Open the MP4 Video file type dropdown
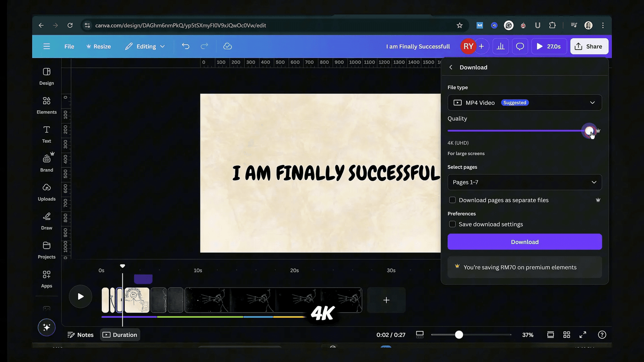 click(x=524, y=103)
